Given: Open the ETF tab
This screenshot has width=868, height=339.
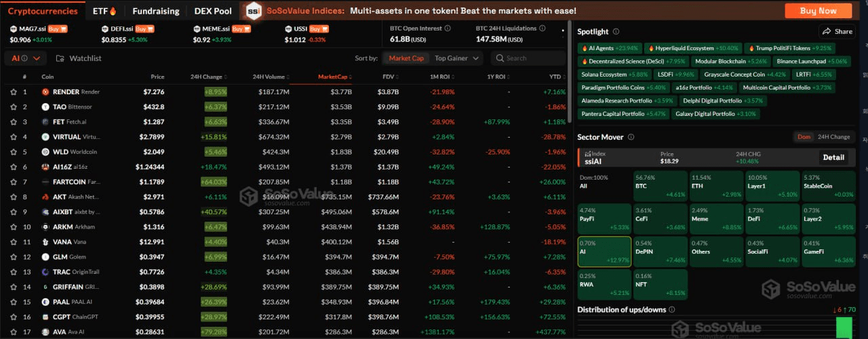Looking at the screenshot, I should coord(104,11).
